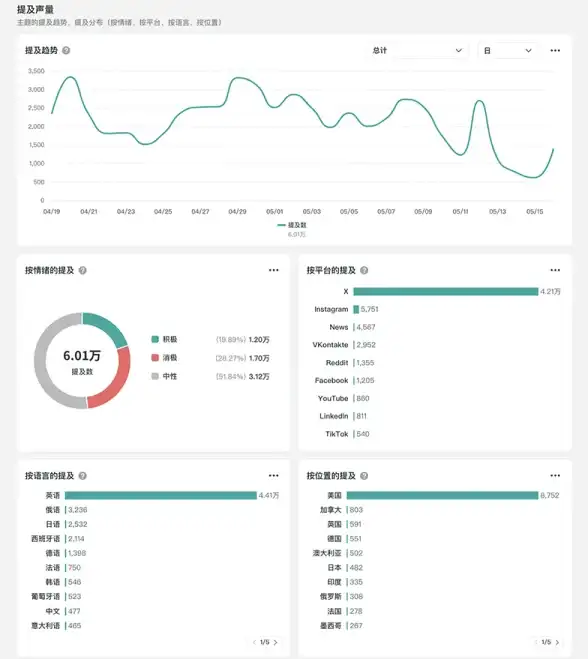The height and width of the screenshot is (659, 588).
Task: Click the 8,752 value for 美国
Action: tap(550, 496)
